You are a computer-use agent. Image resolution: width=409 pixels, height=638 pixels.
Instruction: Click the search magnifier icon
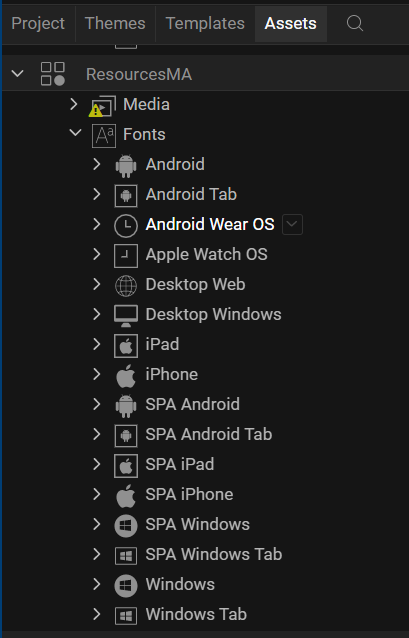355,24
